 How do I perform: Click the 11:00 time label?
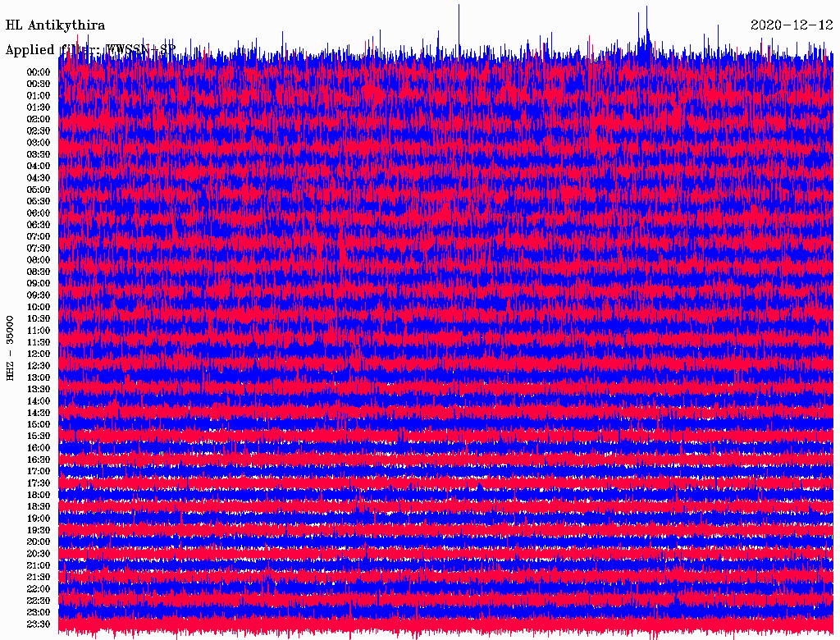(x=39, y=331)
